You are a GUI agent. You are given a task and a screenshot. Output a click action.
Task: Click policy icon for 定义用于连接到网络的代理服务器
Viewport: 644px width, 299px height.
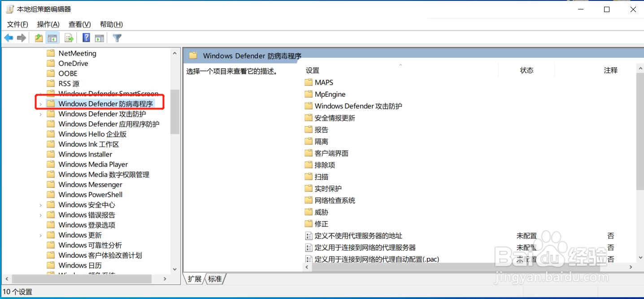click(x=309, y=247)
